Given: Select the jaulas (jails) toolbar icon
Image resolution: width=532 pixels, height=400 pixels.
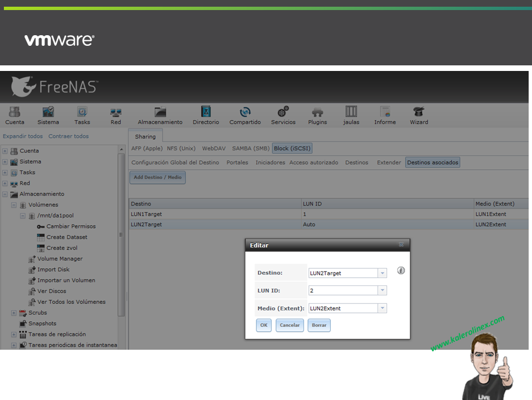Looking at the screenshot, I should pos(351,115).
